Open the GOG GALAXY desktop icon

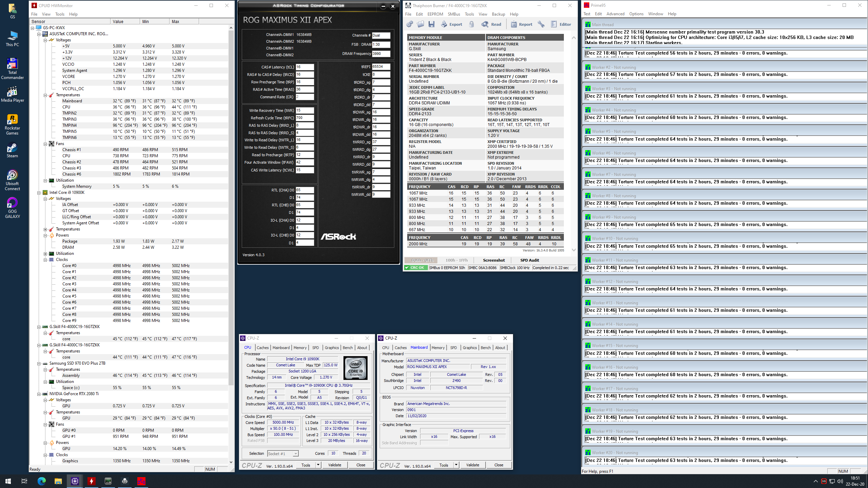(x=12, y=208)
